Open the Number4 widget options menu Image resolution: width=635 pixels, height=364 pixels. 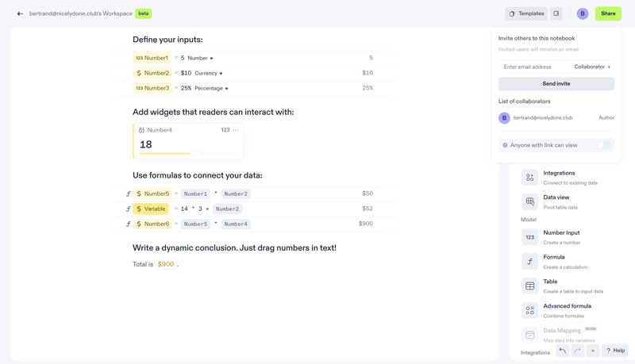click(x=236, y=130)
